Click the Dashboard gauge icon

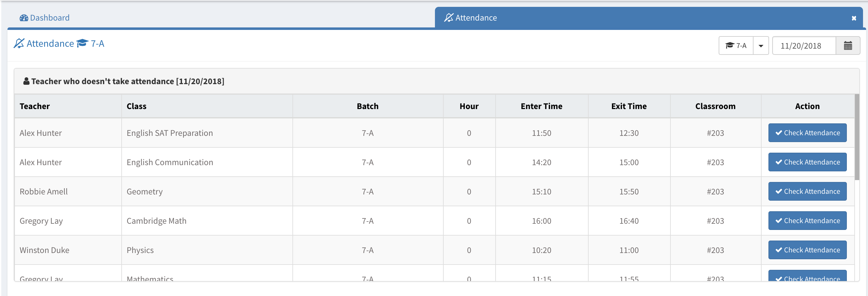click(x=24, y=18)
